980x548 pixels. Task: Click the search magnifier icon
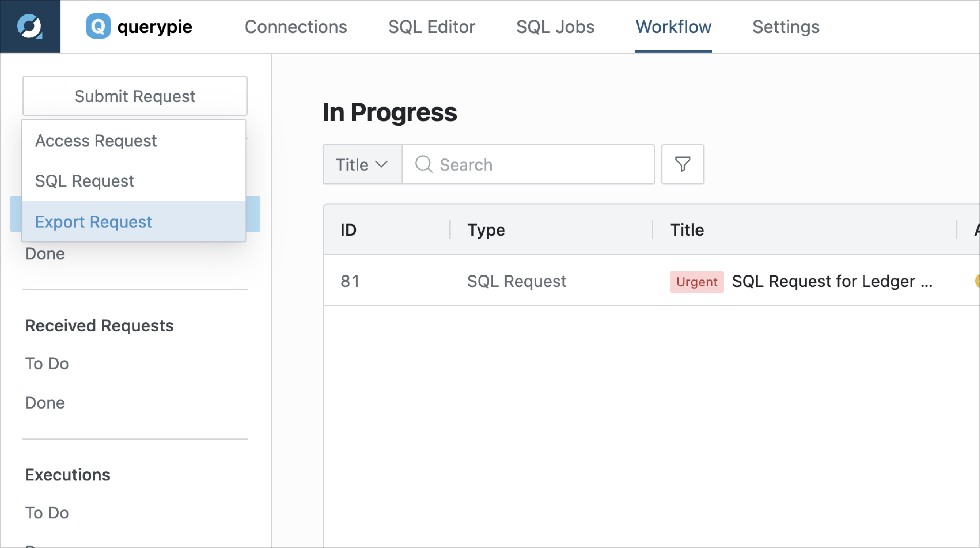point(424,164)
